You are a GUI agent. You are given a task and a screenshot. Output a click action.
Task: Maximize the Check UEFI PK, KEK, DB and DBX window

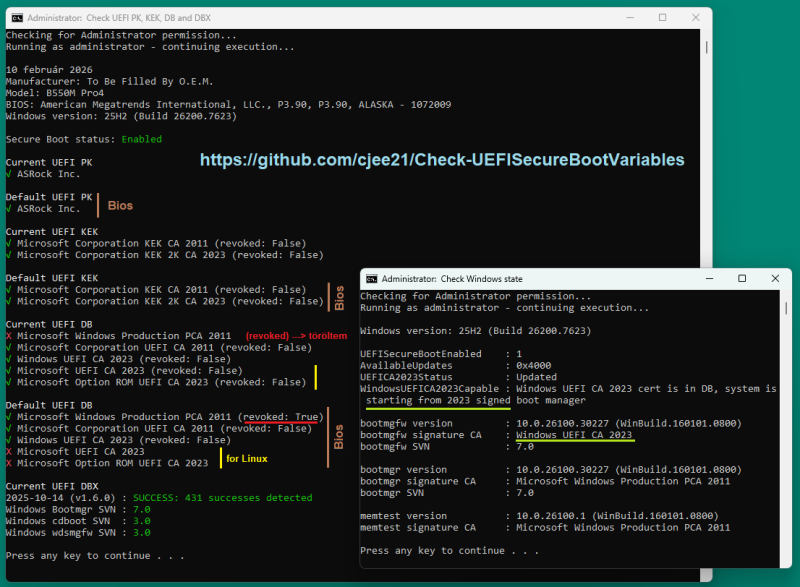[x=662, y=17]
